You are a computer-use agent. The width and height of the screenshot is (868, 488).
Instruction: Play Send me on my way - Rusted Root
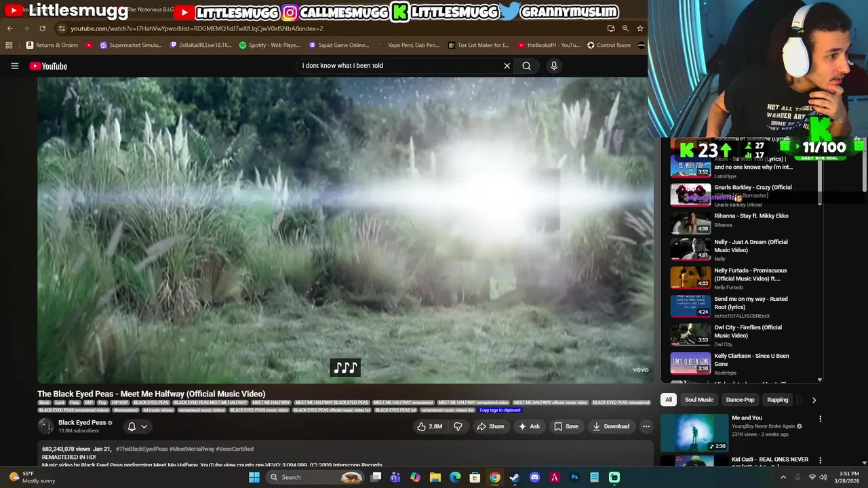(x=739, y=306)
